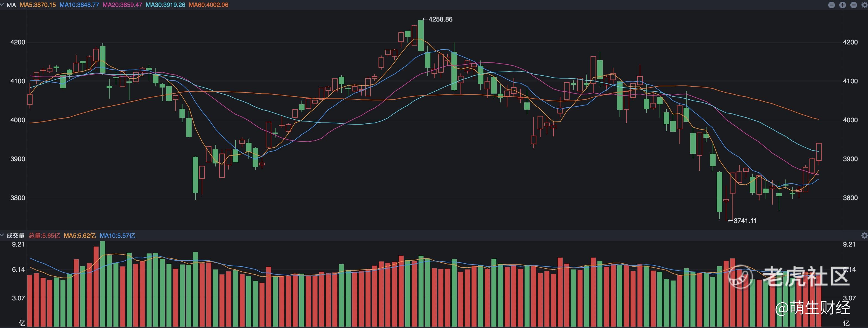Viewport: 868px width, 328px height.
Task: Open the 成交量 volume panel settings gear
Action: [x=864, y=236]
